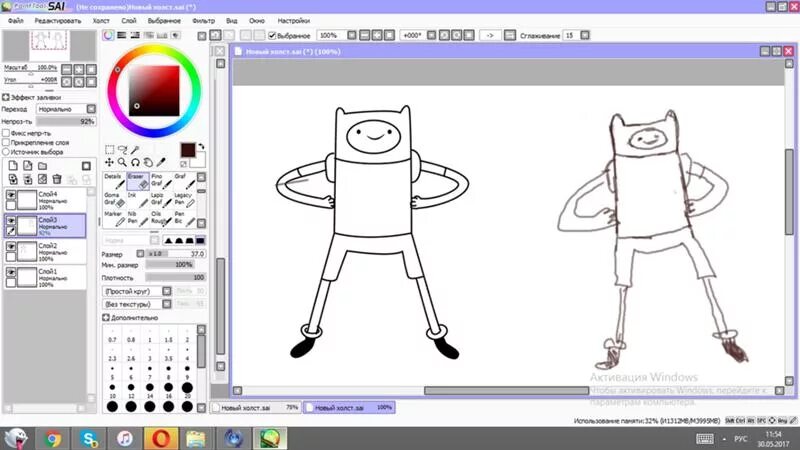Viewport: 800px width, 450px height.
Task: Select the flat brush tip shape
Action: tap(200, 240)
